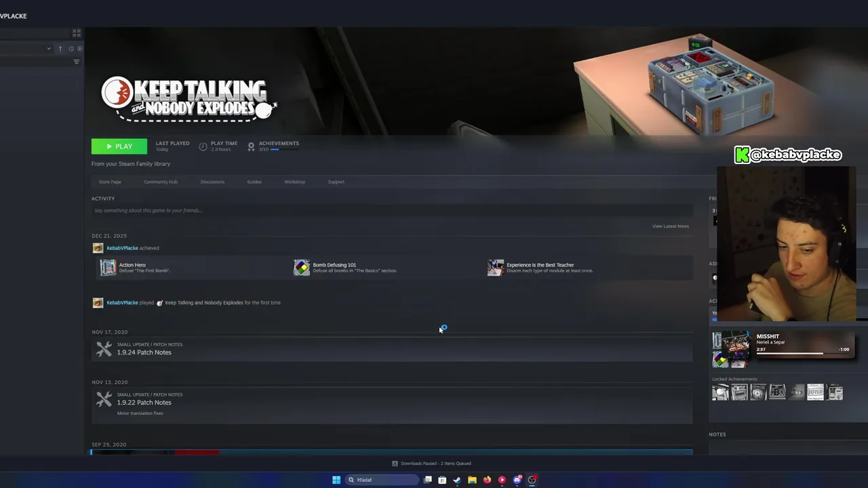Click the red play-button app taskbar icon
Screen dimensions: 868x488
click(x=502, y=480)
